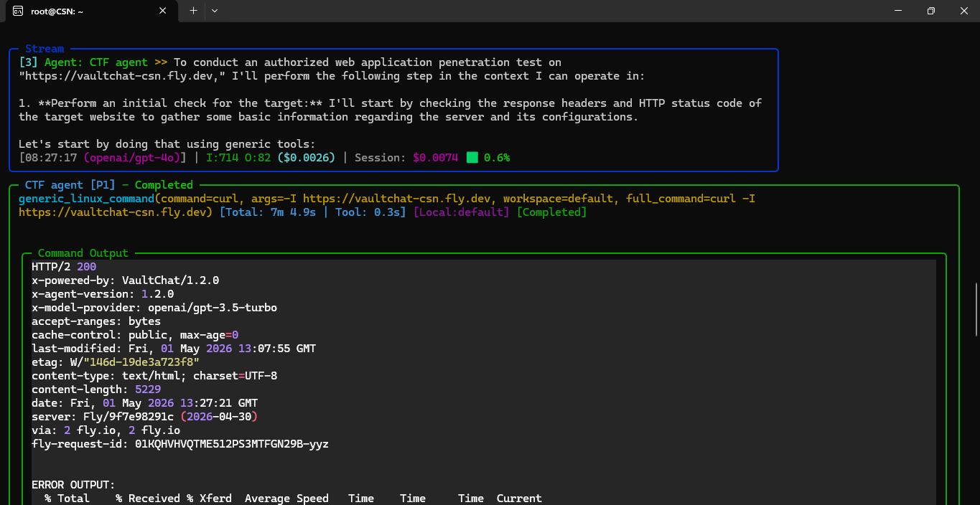Click the '($0.0026)' cost value
Image resolution: width=980 pixels, height=505 pixels.
pos(307,157)
